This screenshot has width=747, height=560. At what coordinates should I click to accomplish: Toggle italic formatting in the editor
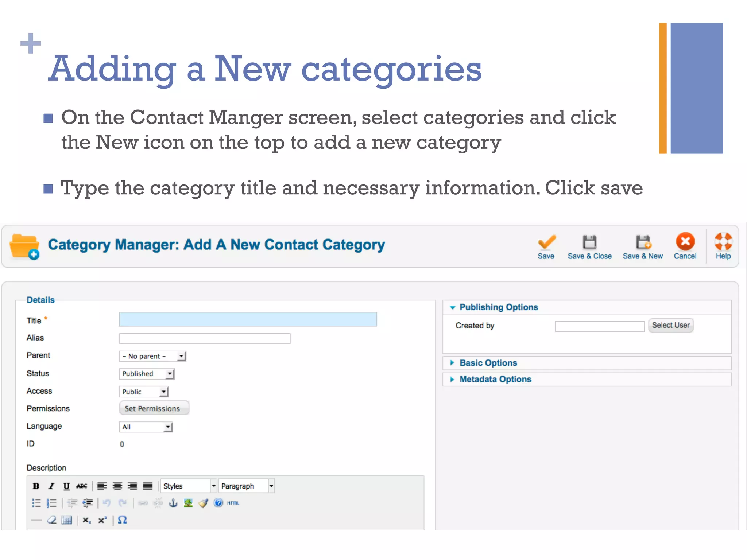[x=51, y=486]
